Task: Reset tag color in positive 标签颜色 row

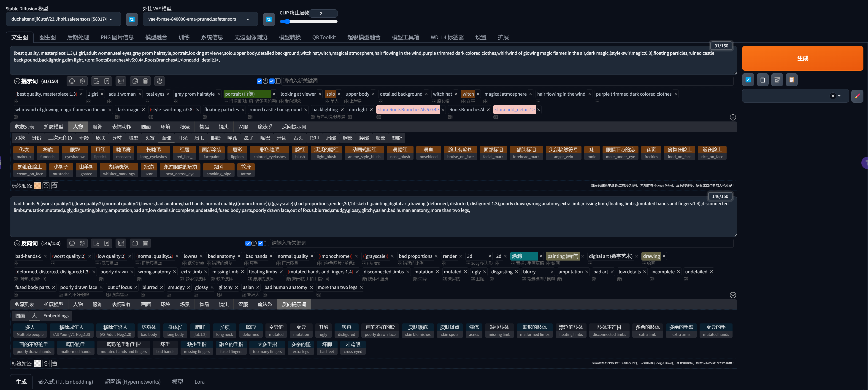Action: coord(46,186)
